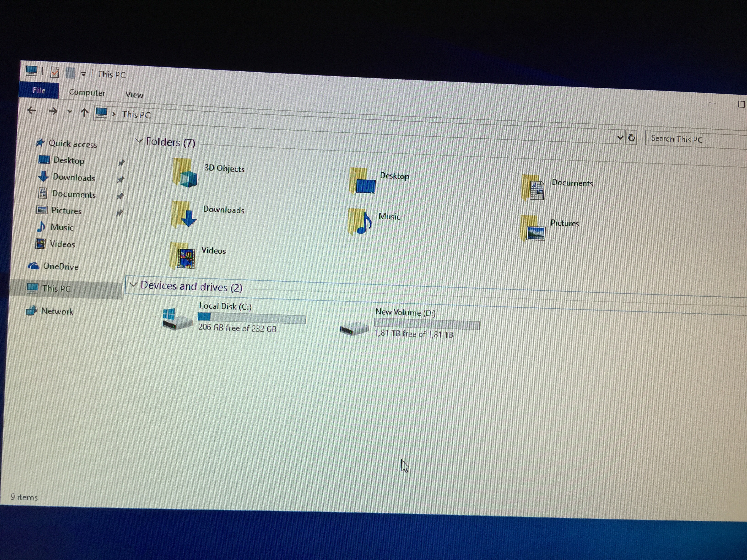The image size is (747, 560).
Task: Open the View ribbon tab
Action: coord(134,94)
